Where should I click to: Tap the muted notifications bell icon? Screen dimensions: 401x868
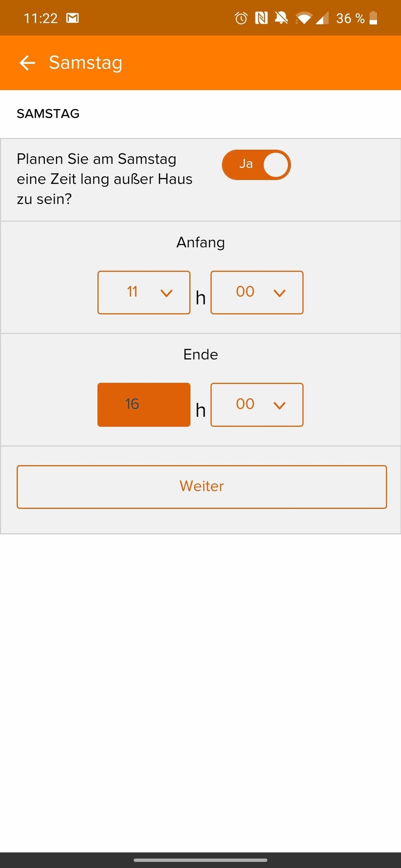[282, 18]
